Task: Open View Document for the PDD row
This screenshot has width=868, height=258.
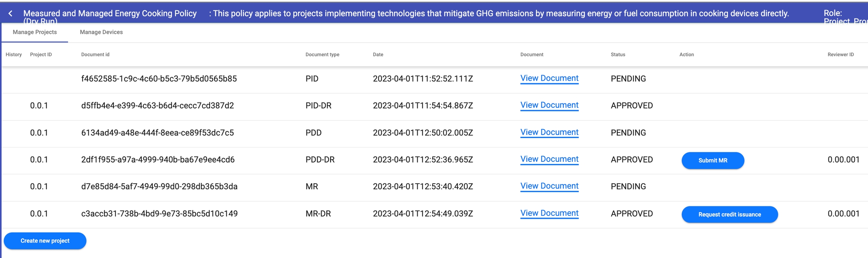Action: pos(549,132)
